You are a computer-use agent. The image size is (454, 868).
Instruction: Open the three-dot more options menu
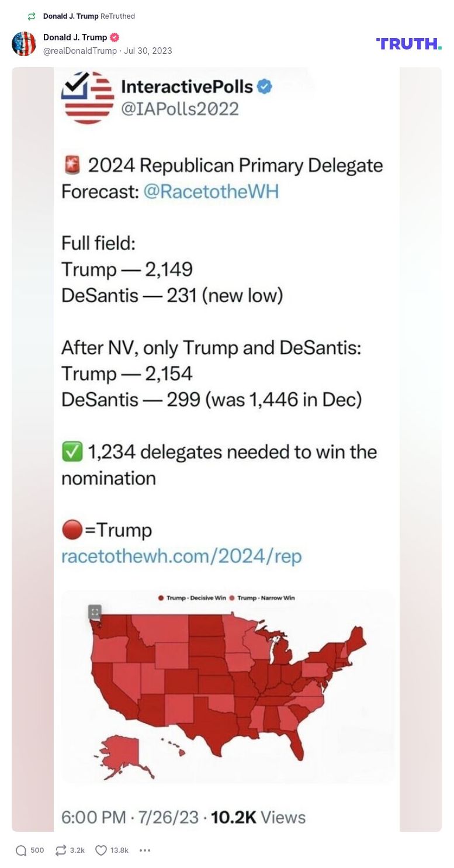click(145, 850)
